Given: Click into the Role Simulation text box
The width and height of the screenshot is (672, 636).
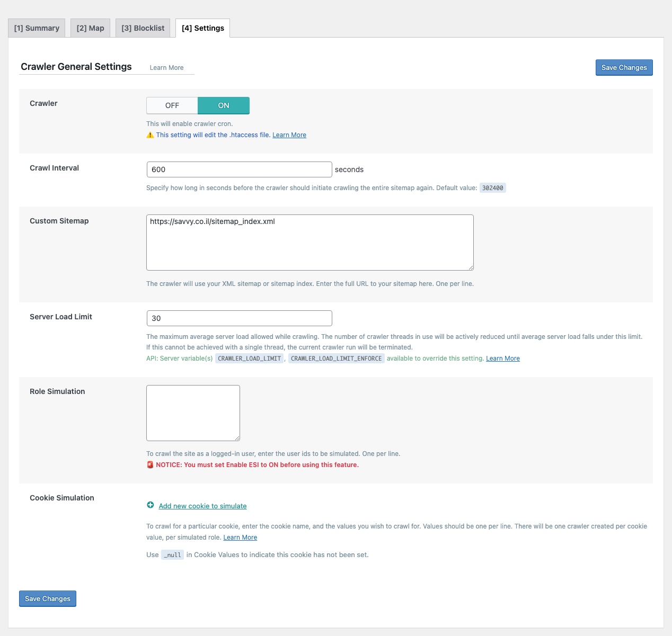Looking at the screenshot, I should click(x=193, y=413).
